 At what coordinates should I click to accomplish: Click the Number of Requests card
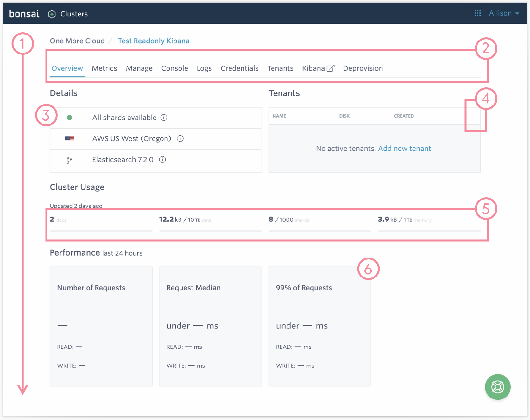click(101, 326)
